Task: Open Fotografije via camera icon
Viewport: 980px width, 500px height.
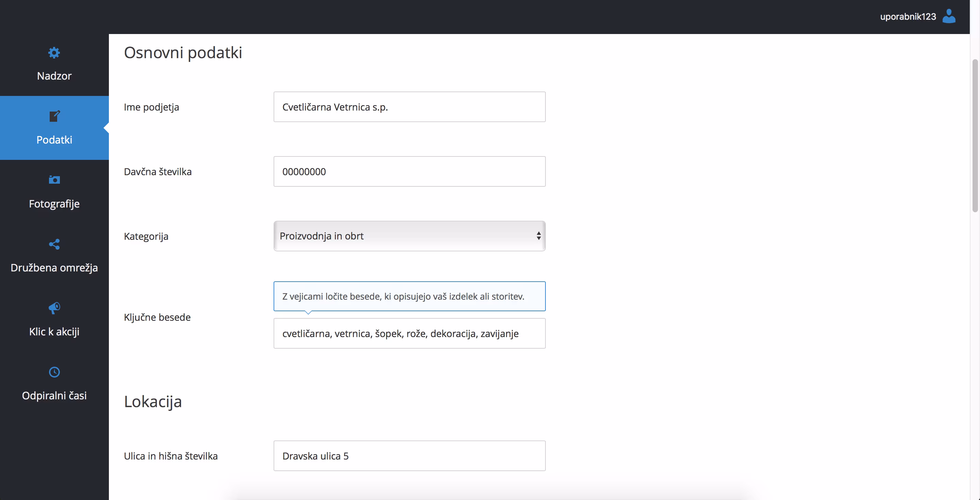Action: pyautogui.click(x=54, y=180)
